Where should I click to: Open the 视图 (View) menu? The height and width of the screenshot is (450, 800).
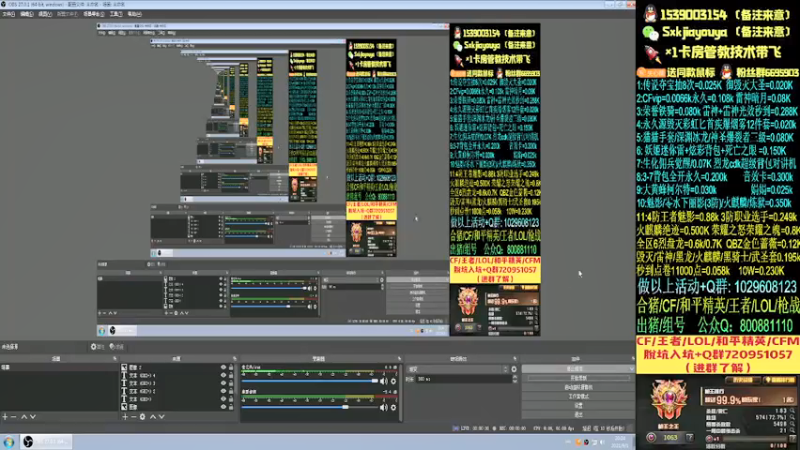point(45,14)
